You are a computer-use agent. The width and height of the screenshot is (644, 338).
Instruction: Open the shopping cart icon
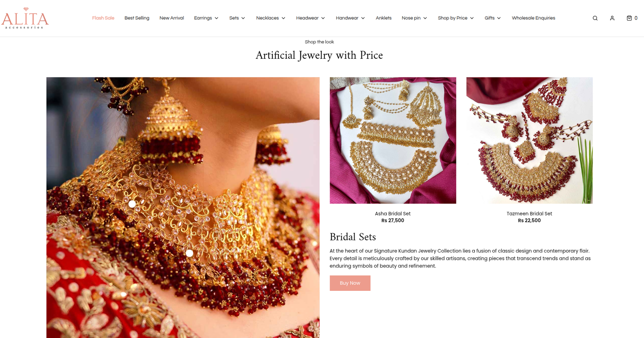click(632, 18)
